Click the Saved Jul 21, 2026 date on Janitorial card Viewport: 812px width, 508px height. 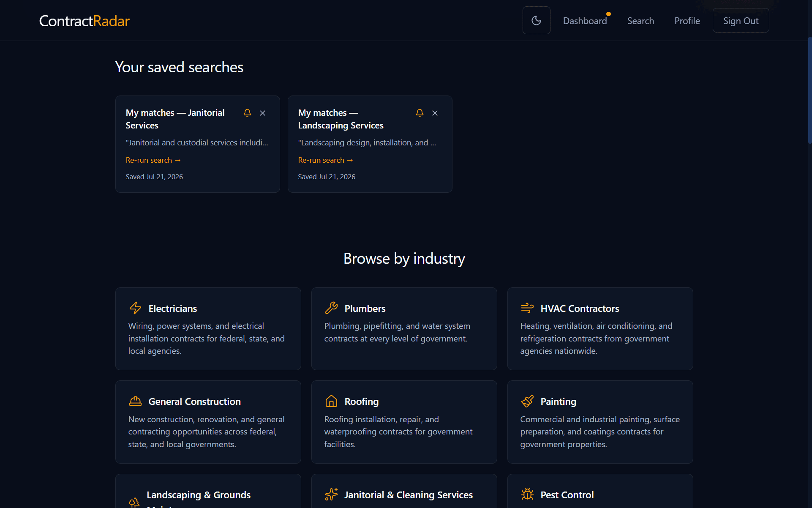click(154, 177)
